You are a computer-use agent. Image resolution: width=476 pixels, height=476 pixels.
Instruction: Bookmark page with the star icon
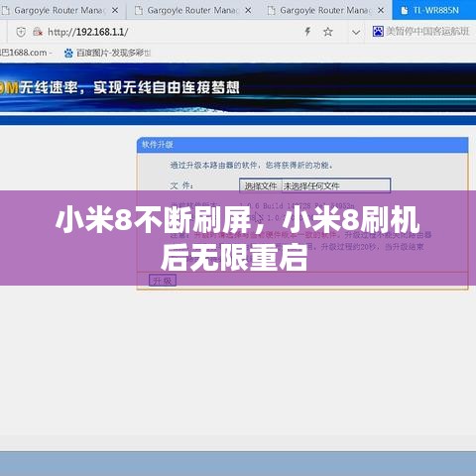327,32
